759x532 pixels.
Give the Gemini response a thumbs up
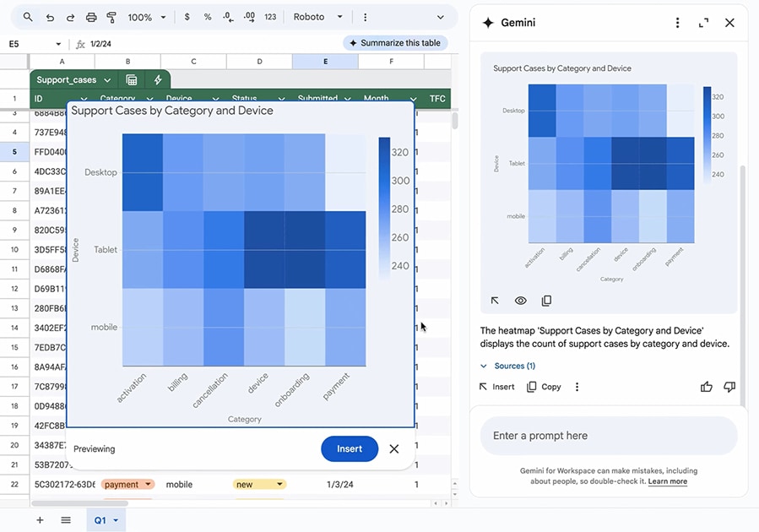(x=706, y=387)
